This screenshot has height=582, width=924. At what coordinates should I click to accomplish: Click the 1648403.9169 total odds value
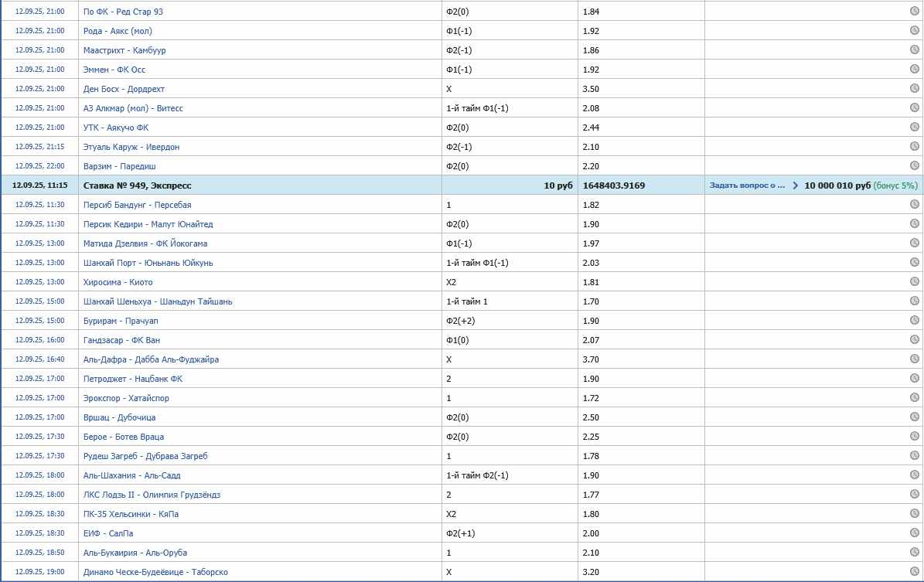[x=614, y=185]
